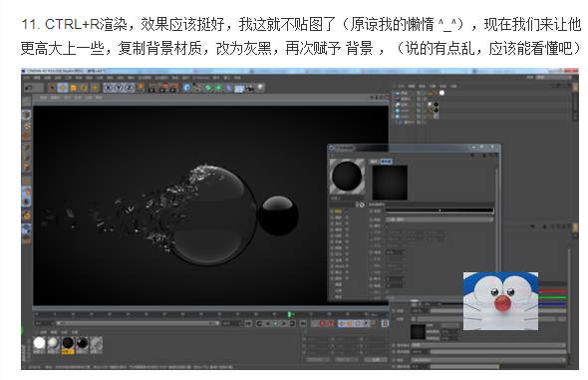This screenshot has width=588, height=380.
Task: Switch to Texture mode in left sidebar
Action: (26, 126)
